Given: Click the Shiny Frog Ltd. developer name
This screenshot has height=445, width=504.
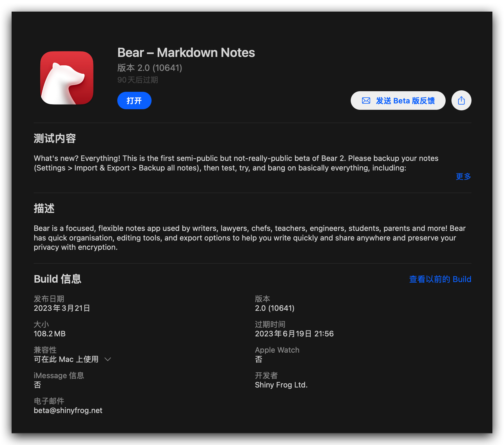Looking at the screenshot, I should tap(281, 385).
